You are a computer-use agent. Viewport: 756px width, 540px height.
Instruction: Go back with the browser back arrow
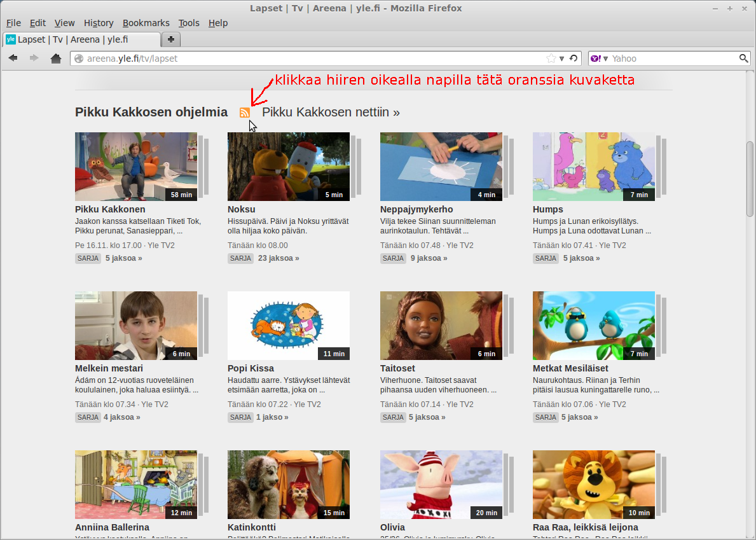(13, 59)
